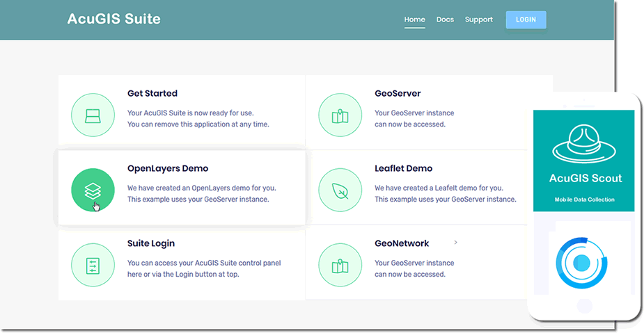Viewport: 644px width, 333px height.
Task: Open the Leaflet Demo heading
Action: [403, 168]
